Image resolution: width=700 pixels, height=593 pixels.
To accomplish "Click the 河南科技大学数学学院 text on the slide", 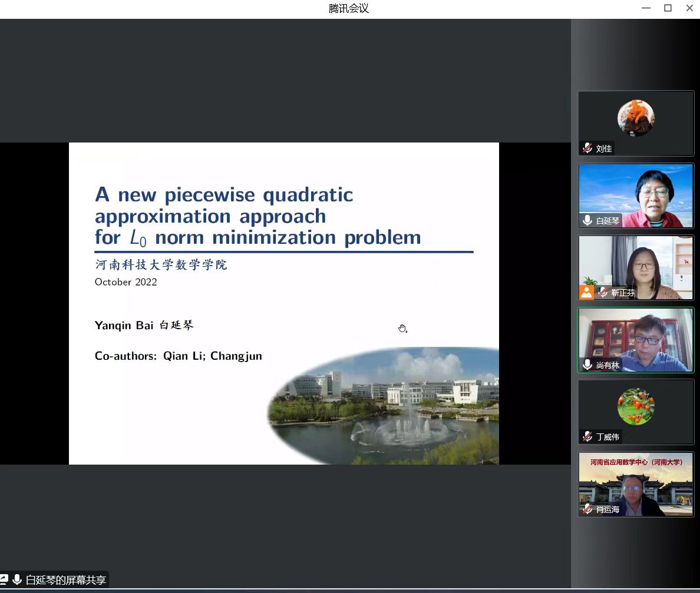I will 161,264.
